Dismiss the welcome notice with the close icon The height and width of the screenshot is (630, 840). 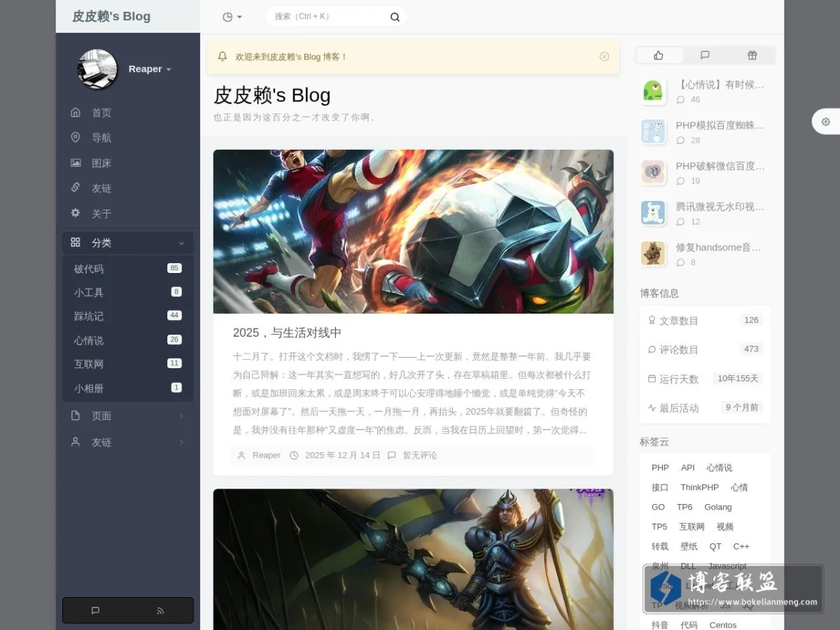[604, 57]
